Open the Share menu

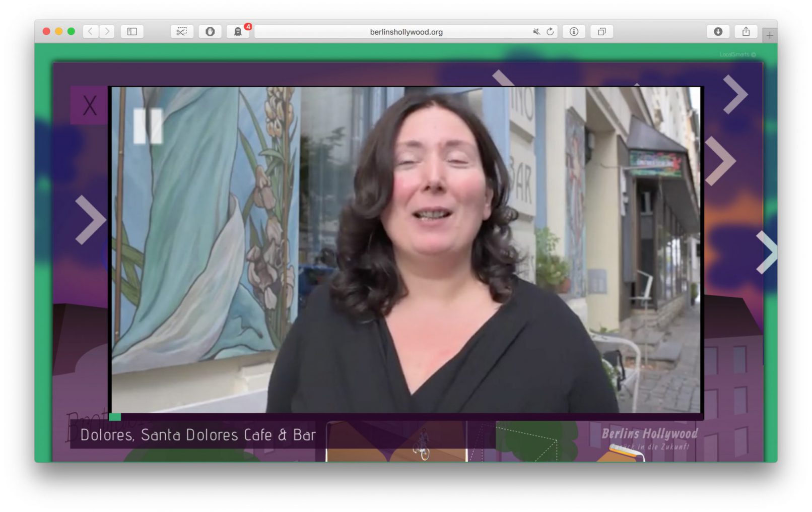[x=746, y=32]
